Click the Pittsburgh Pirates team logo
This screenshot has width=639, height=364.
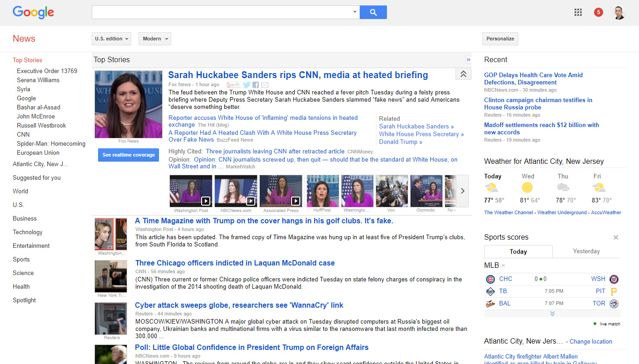coord(614,291)
